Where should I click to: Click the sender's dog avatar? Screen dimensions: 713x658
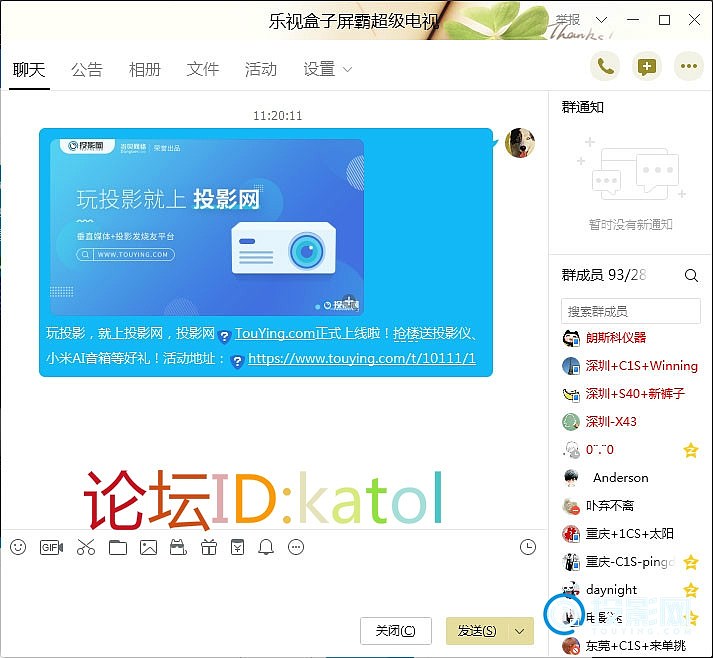(x=520, y=143)
